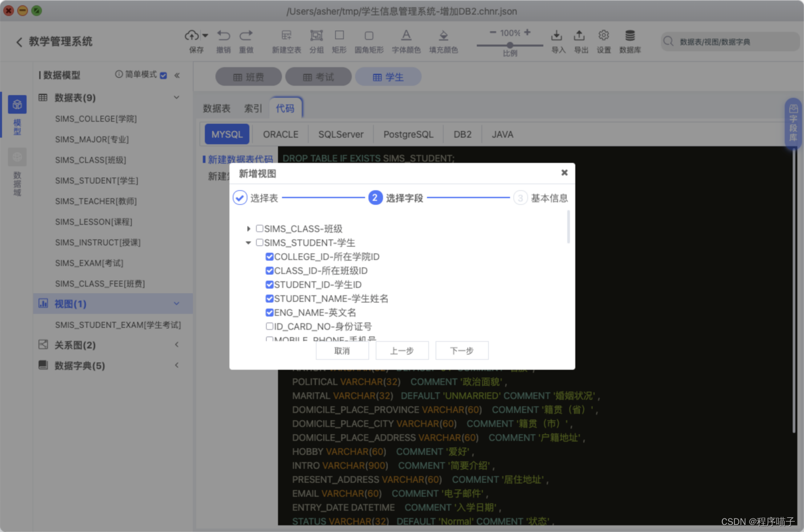Open SIMS_STUDENT[学生] table
Viewport: 804px width, 532px height.
pyautogui.click(x=97, y=180)
